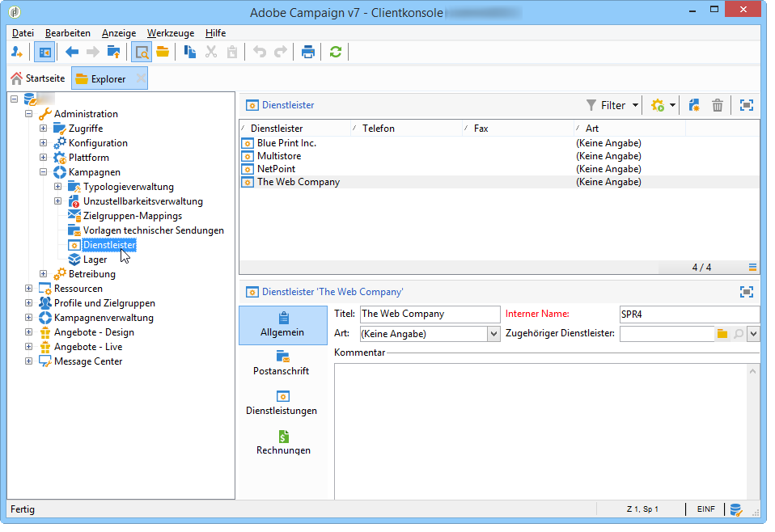This screenshot has height=532, width=775.
Task: Select the Dienstleistungen section
Action: tap(282, 403)
